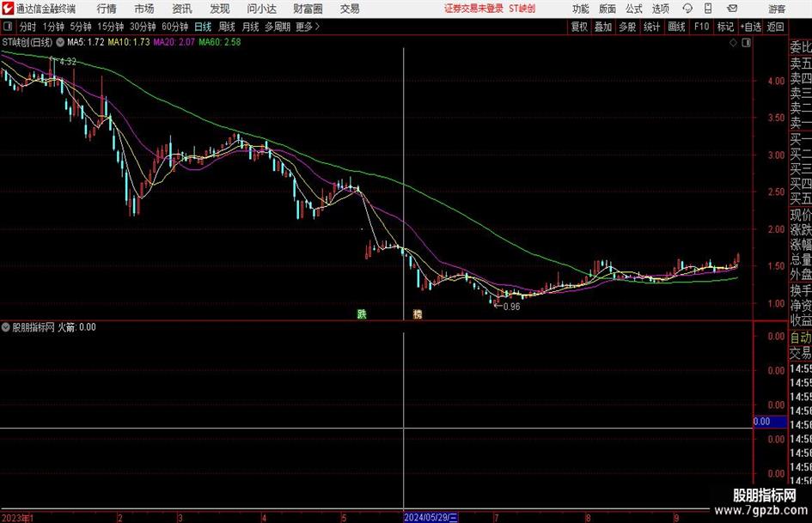Open the mobile phone icon
The height and width of the screenshot is (523, 812).
pyautogui.click(x=708, y=9)
